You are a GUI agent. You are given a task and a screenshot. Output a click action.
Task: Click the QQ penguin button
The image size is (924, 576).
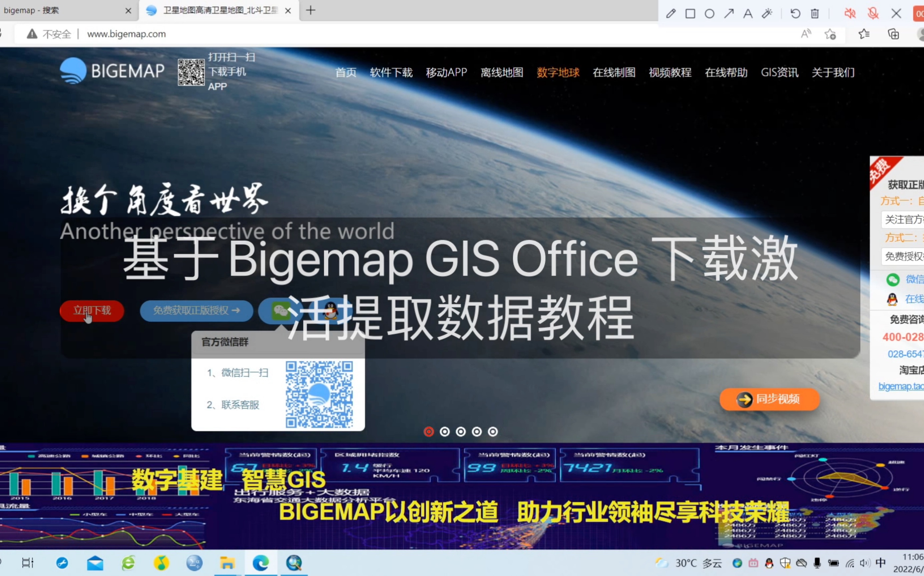click(331, 311)
